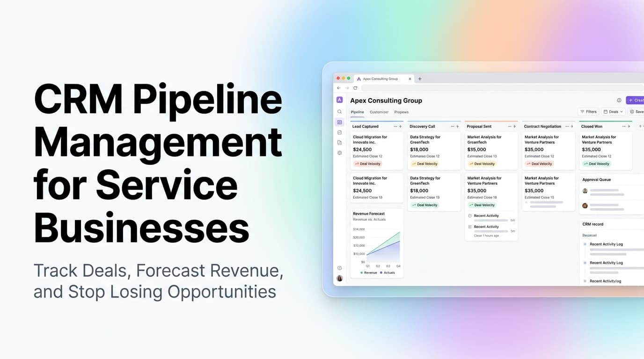
Task: Switch to the Pipeline tab
Action: [357, 112]
